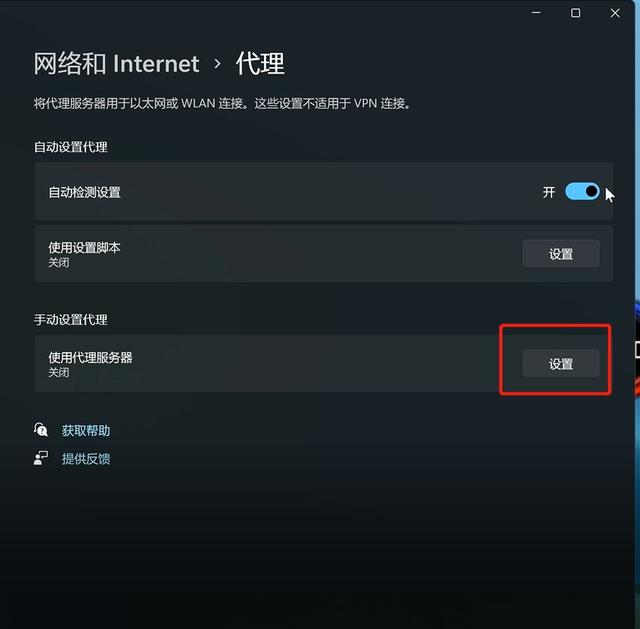The height and width of the screenshot is (629, 640).
Task: Click the proxy description text about VPN
Action: pyautogui.click(x=222, y=103)
